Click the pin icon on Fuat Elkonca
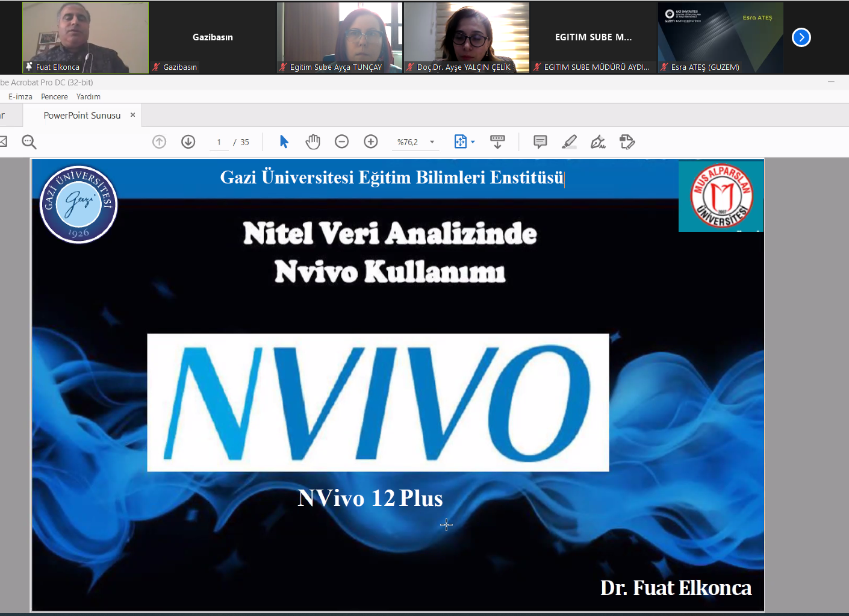Screen dimensions: 849x616 click(x=29, y=66)
